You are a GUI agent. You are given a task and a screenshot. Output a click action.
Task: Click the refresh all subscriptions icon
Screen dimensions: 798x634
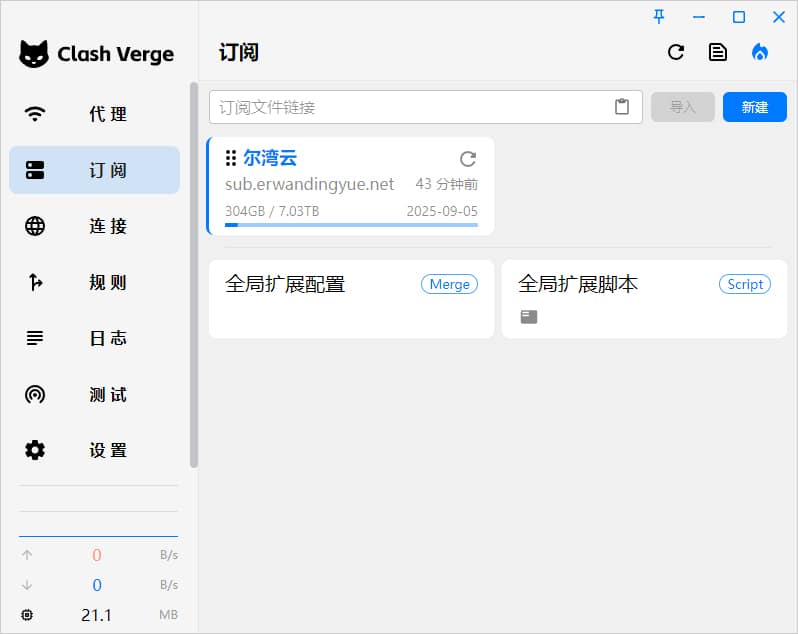[x=676, y=52]
